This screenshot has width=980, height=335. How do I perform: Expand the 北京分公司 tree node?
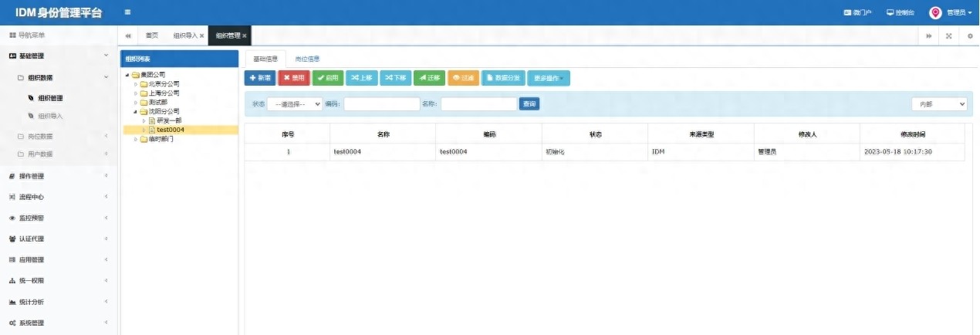(136, 84)
